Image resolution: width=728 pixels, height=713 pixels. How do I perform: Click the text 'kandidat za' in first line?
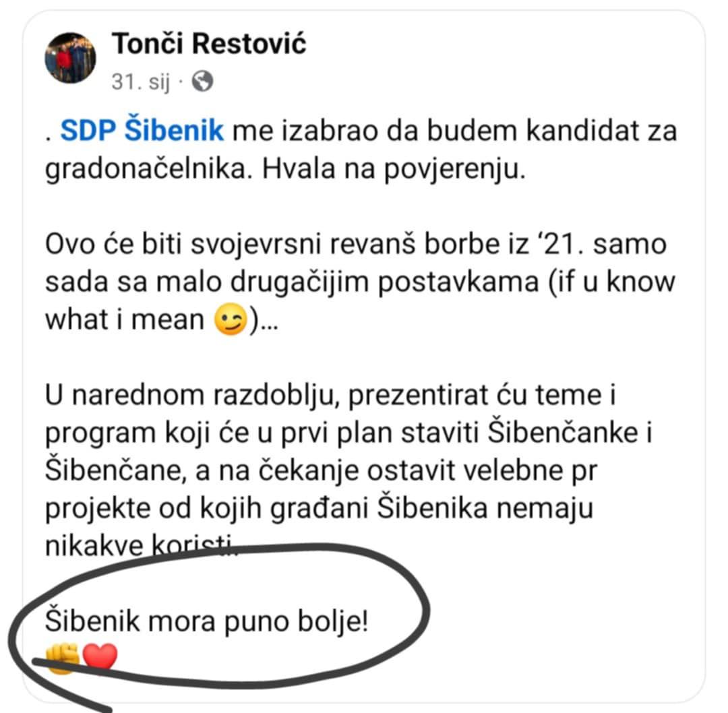(x=601, y=131)
